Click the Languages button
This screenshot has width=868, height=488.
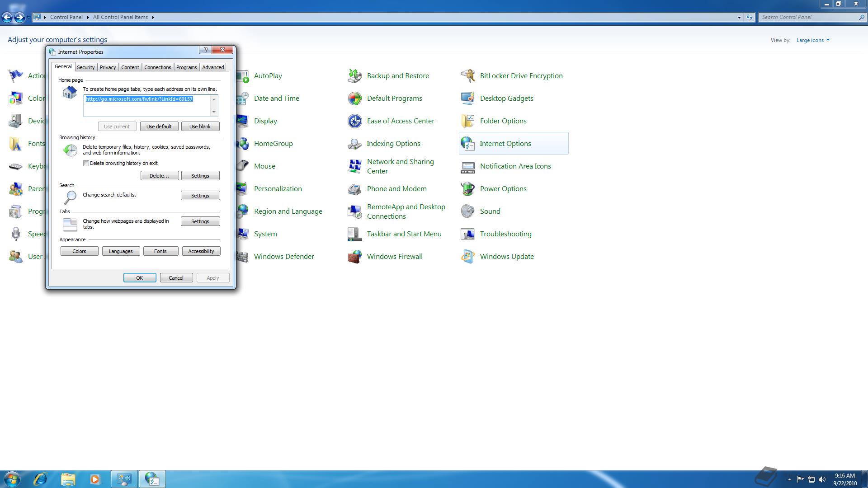click(x=121, y=251)
